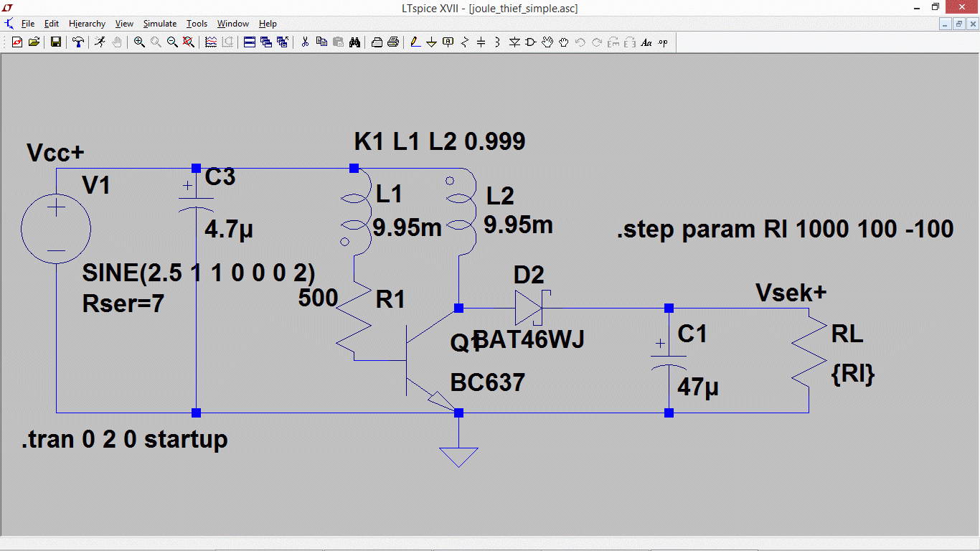Choose the Capacitor placement tool

[481, 42]
